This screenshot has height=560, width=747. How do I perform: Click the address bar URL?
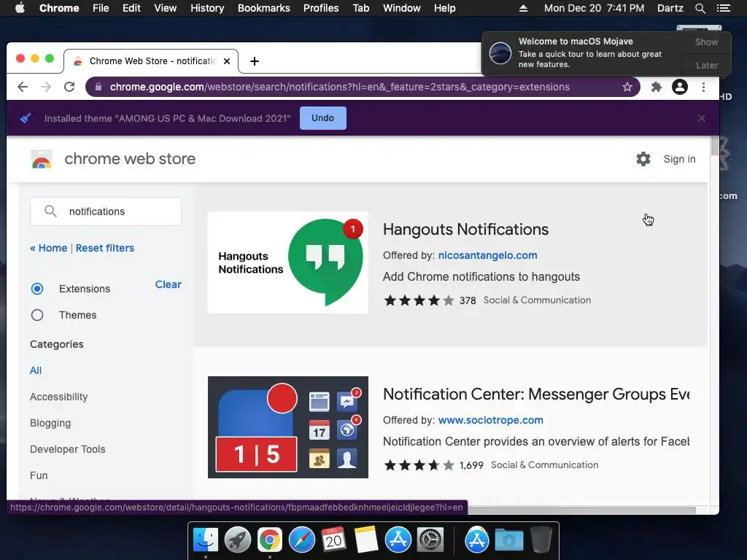pyautogui.click(x=340, y=87)
